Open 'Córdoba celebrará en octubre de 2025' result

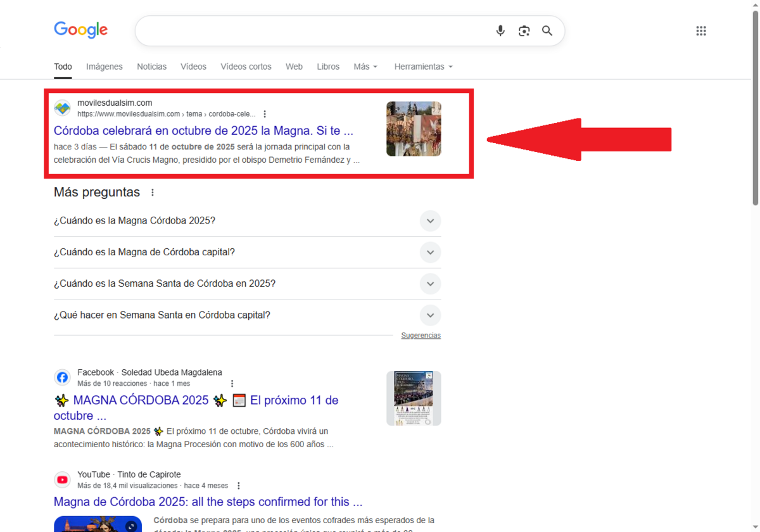click(x=203, y=131)
